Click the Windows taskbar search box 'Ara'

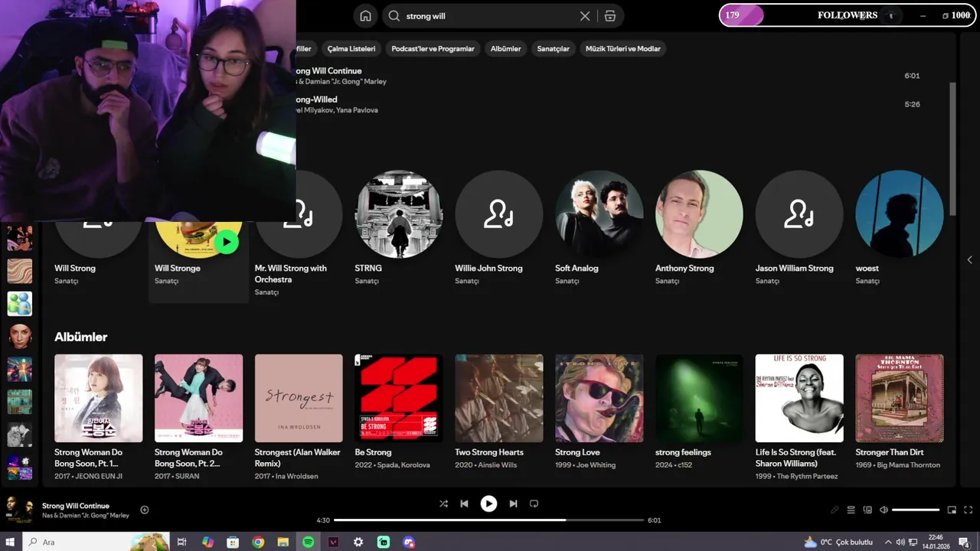(96, 542)
